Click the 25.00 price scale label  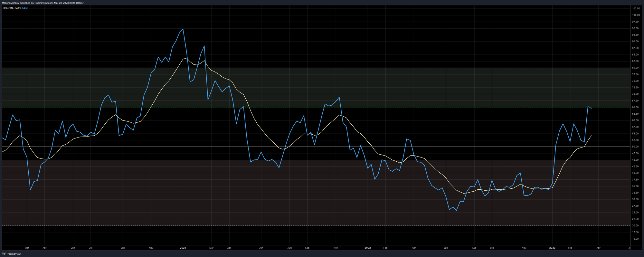(635, 213)
